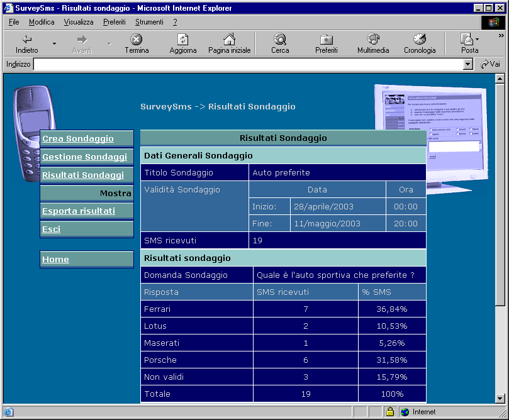Click the Esporta risultati link
The width and height of the screenshot is (509, 420).
(79, 211)
